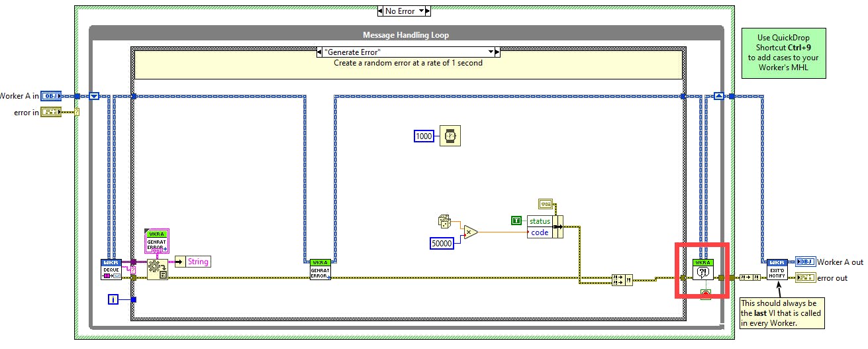Select the DEQUE worker VI icon

tap(111, 270)
